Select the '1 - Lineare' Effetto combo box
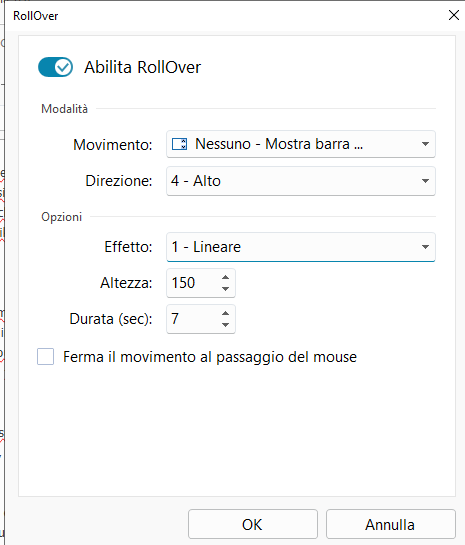Screen dimensions: 465x545 [301, 247]
